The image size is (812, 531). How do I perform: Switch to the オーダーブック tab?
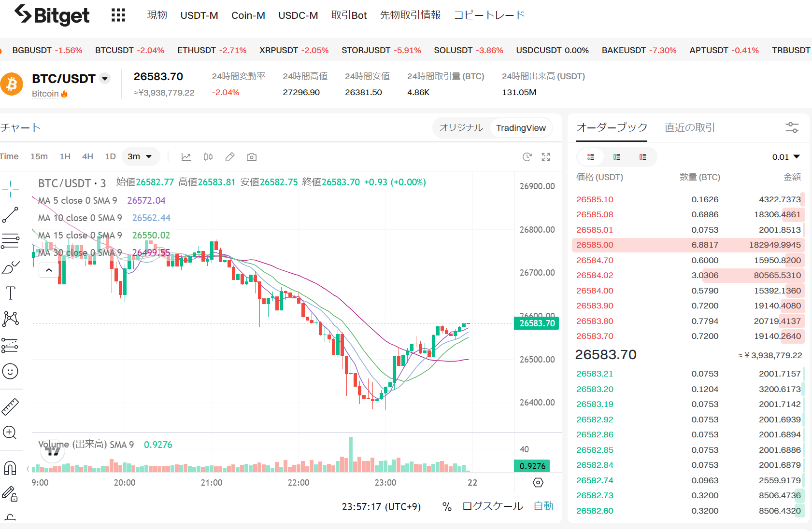[x=612, y=127]
